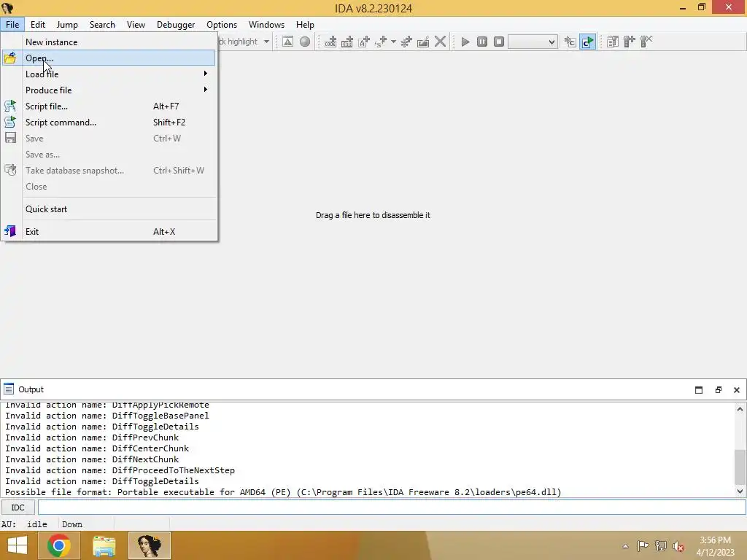Choose Script file... menu entry
The width and height of the screenshot is (747, 560).
pos(109,106)
